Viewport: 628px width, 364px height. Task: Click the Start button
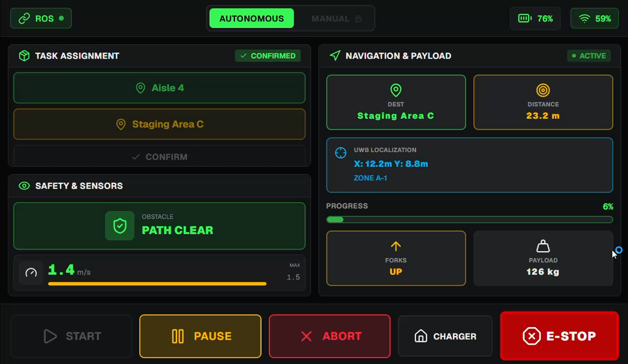point(71,336)
